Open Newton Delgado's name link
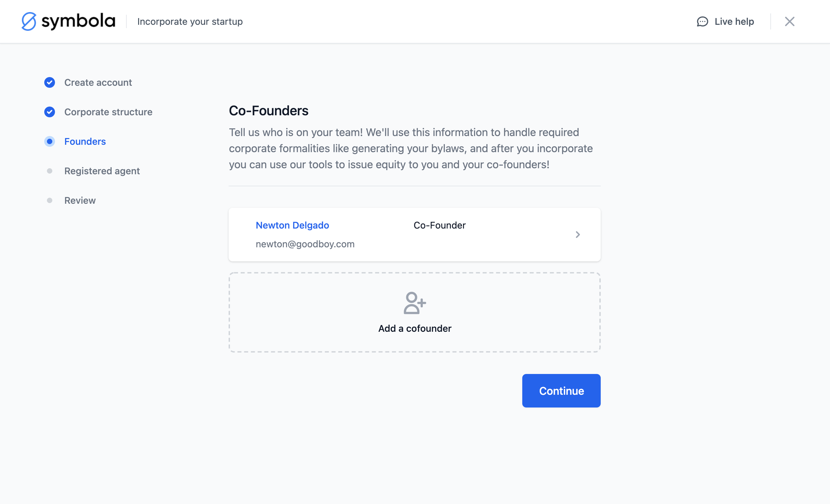The height and width of the screenshot is (504, 830). coord(292,225)
